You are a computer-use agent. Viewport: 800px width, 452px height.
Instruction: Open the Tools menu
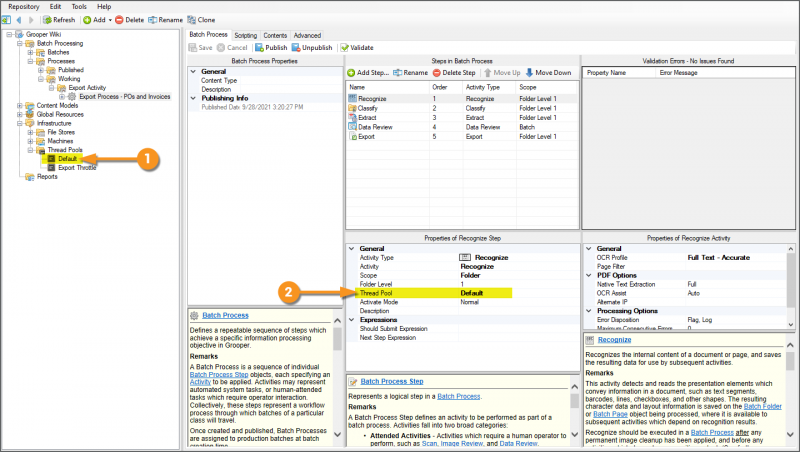(79, 7)
